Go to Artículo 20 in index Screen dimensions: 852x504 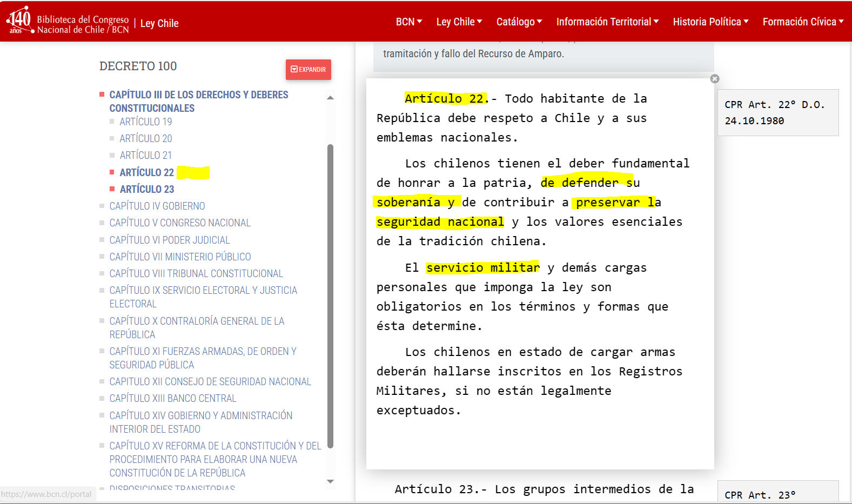click(146, 138)
